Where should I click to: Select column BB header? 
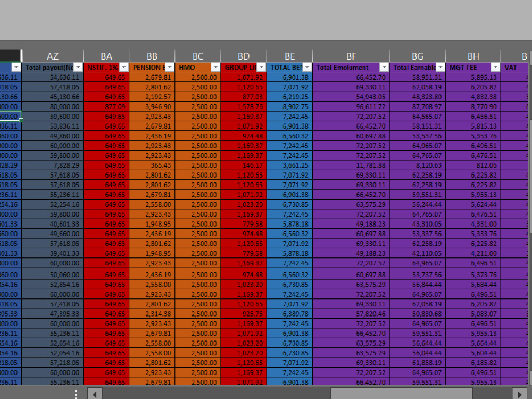coord(152,56)
